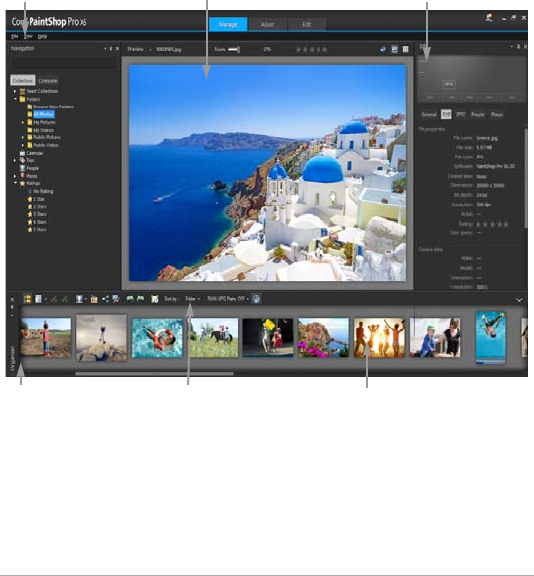
Task: Open the View menu
Action: pyautogui.click(x=28, y=36)
